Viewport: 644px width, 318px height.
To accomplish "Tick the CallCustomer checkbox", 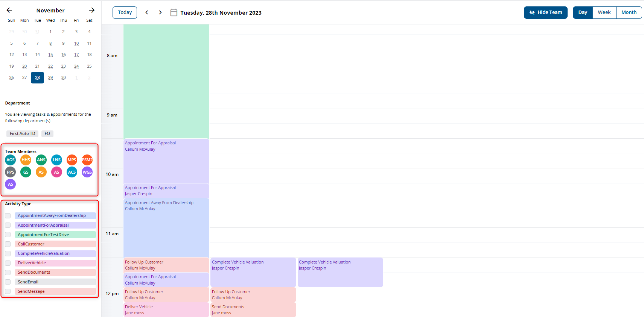I will (8, 244).
